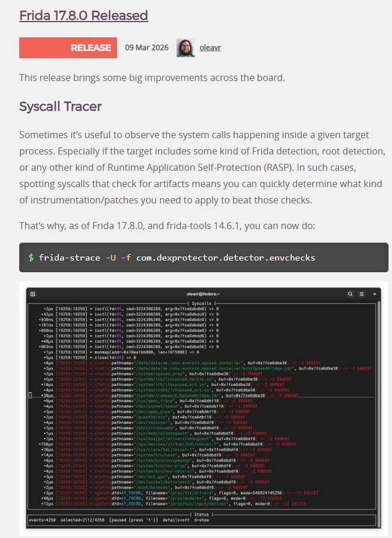
Task: Click the 'd=show' status entry
Action: point(202,520)
